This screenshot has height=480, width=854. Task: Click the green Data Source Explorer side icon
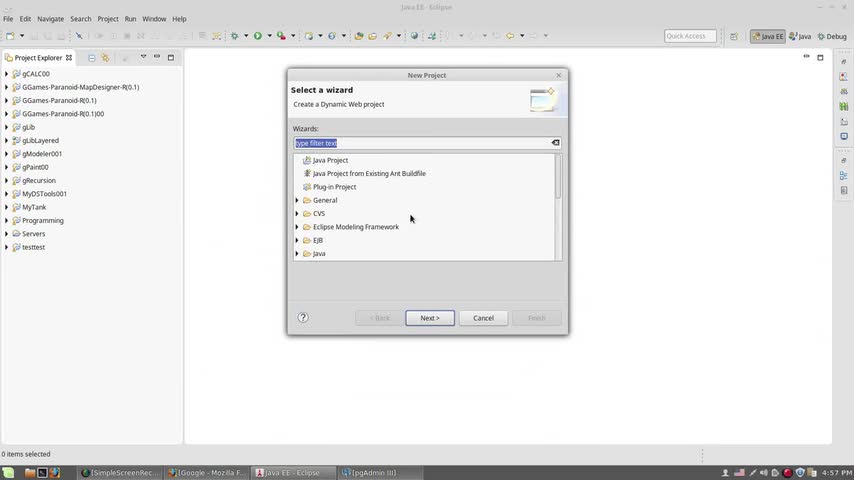coord(844,106)
